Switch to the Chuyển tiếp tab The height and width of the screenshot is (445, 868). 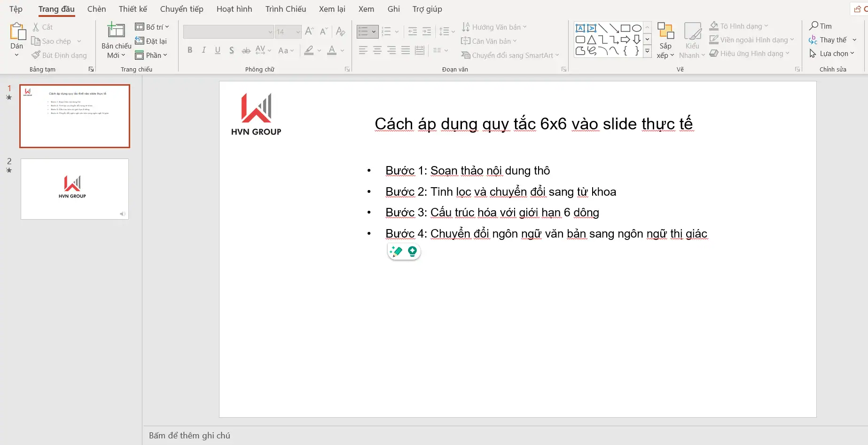(182, 9)
